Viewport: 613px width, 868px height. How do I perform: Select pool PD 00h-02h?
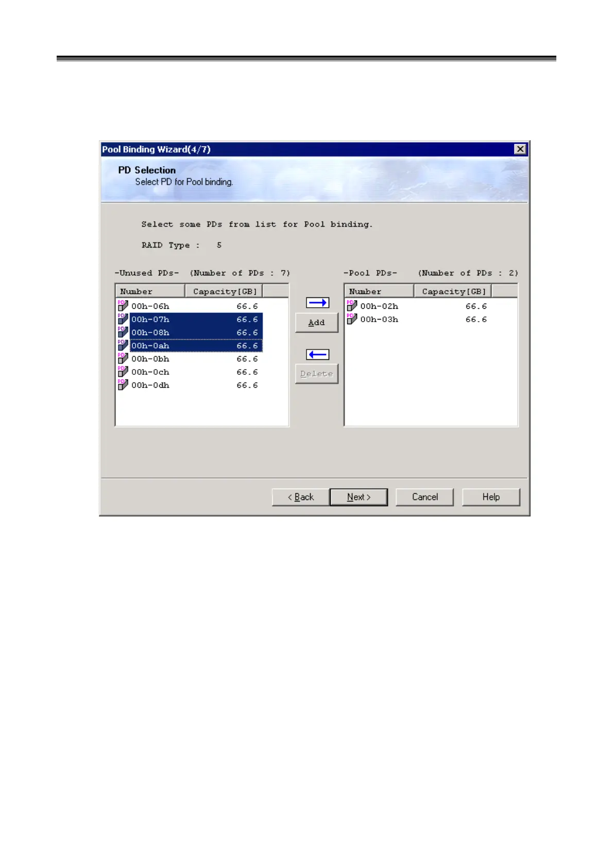[419, 306]
